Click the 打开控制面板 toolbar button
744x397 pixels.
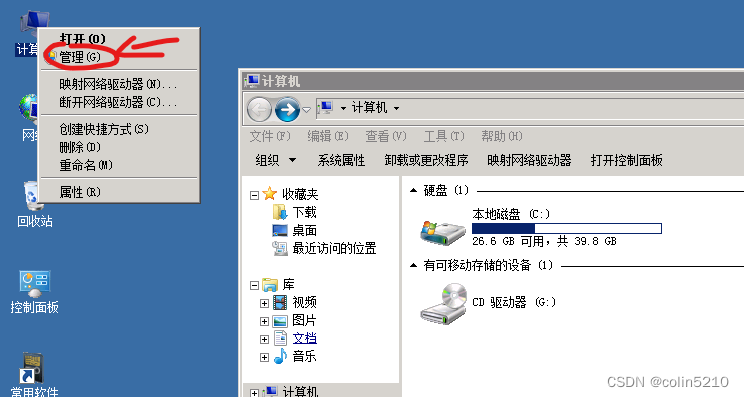pyautogui.click(x=626, y=160)
